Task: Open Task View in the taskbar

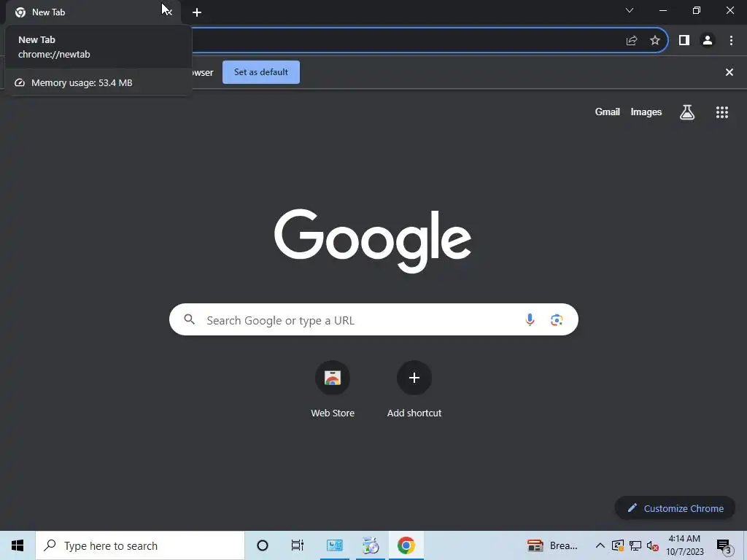Action: click(x=298, y=545)
